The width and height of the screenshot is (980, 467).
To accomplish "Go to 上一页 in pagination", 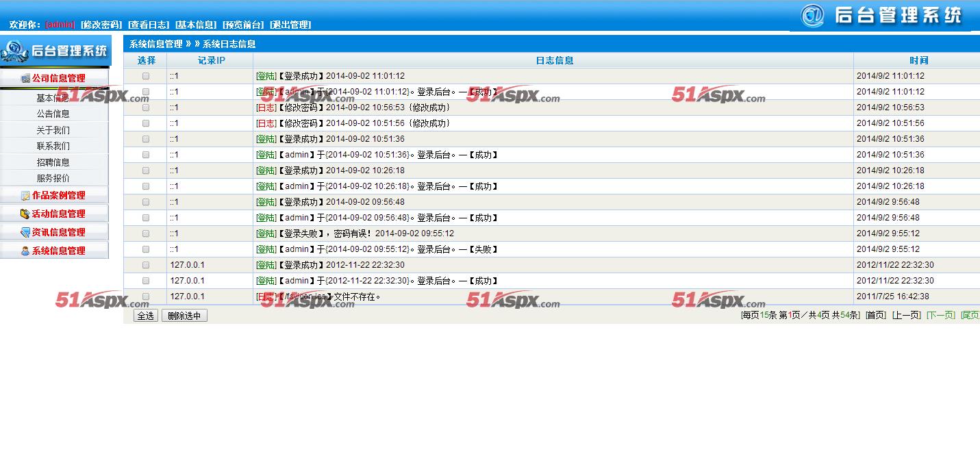I will [x=907, y=315].
